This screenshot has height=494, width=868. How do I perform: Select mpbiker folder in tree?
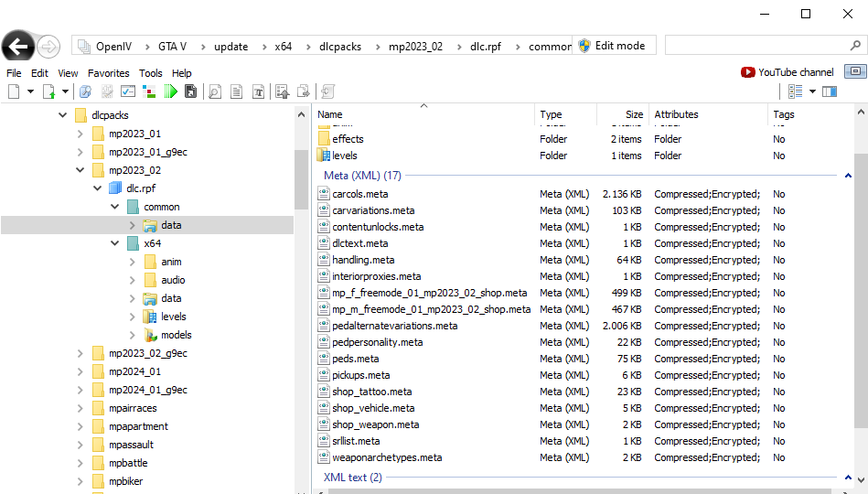[125, 481]
